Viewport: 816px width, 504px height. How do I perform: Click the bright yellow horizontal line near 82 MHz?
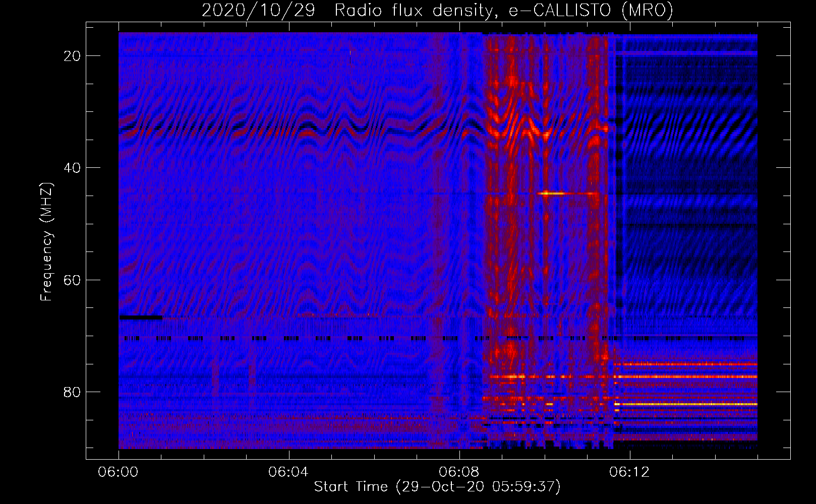click(x=686, y=404)
